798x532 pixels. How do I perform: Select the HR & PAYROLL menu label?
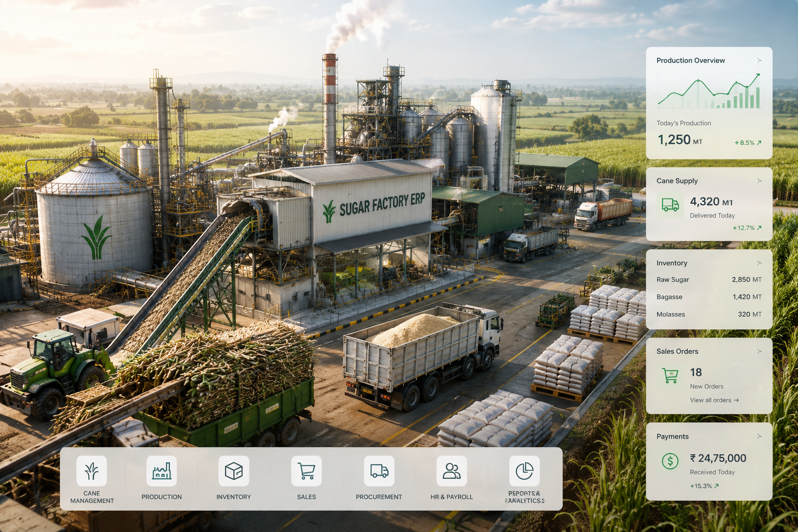(451, 497)
